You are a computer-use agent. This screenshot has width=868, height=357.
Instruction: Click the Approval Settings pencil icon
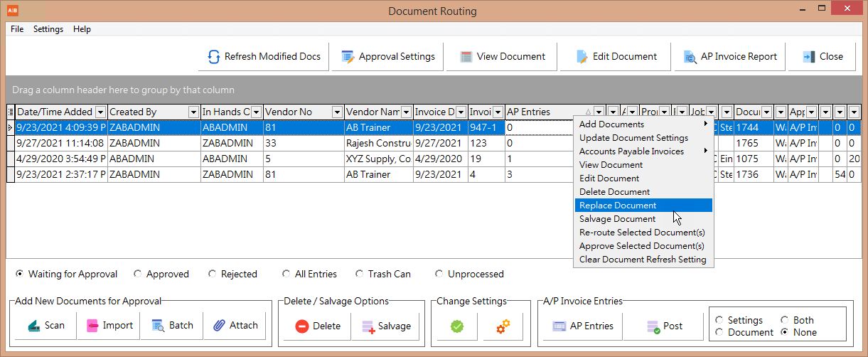(x=348, y=57)
